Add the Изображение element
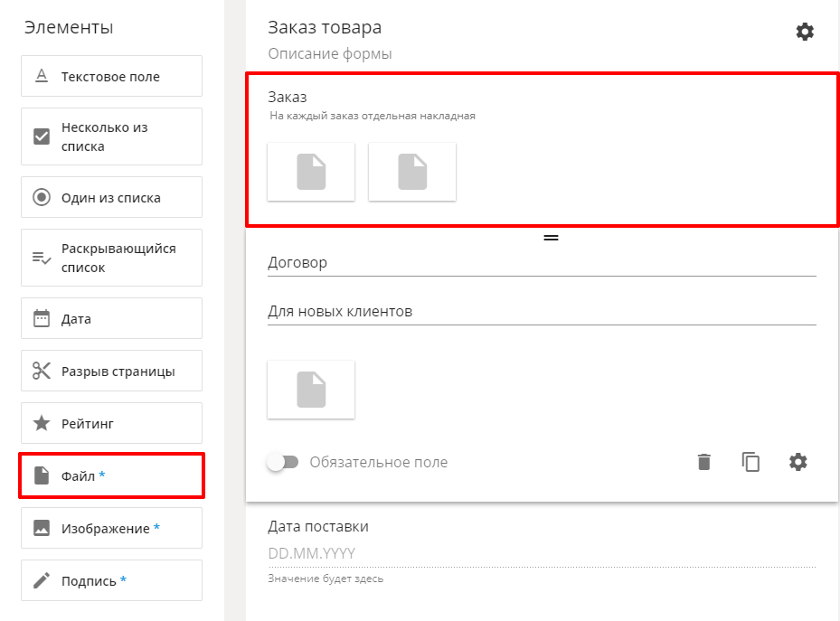 [111, 528]
